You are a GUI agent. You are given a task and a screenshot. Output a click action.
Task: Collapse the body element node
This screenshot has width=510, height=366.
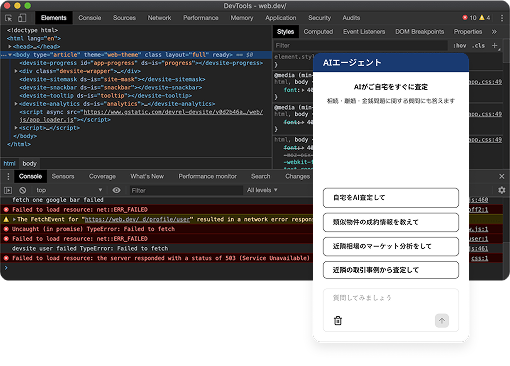point(10,55)
